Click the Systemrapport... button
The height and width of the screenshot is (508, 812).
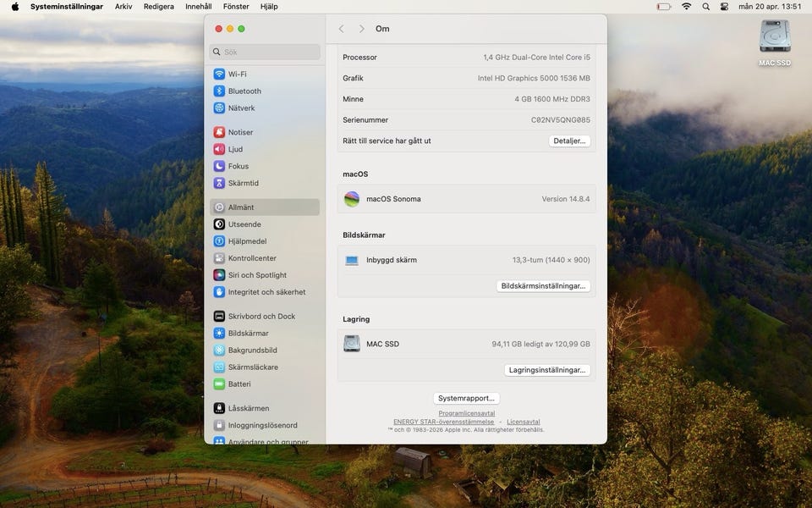click(x=466, y=398)
